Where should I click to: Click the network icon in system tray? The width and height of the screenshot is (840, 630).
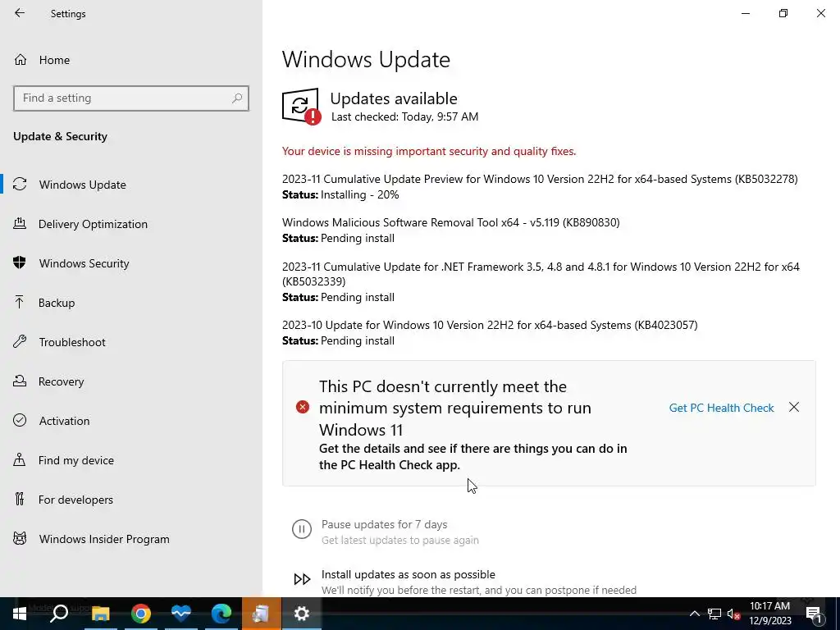point(714,614)
